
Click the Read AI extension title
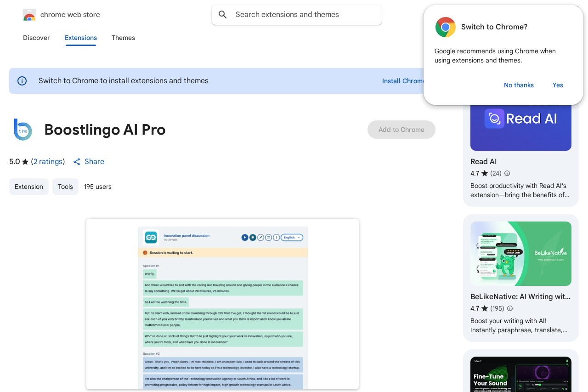[x=483, y=162]
